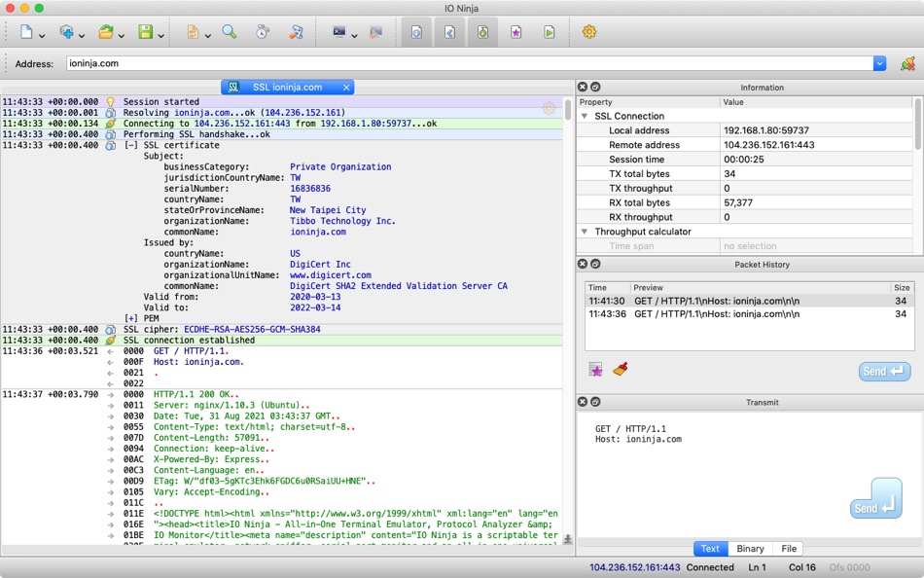924x578 pixels.
Task: Open the Address history dropdown
Action: click(880, 63)
